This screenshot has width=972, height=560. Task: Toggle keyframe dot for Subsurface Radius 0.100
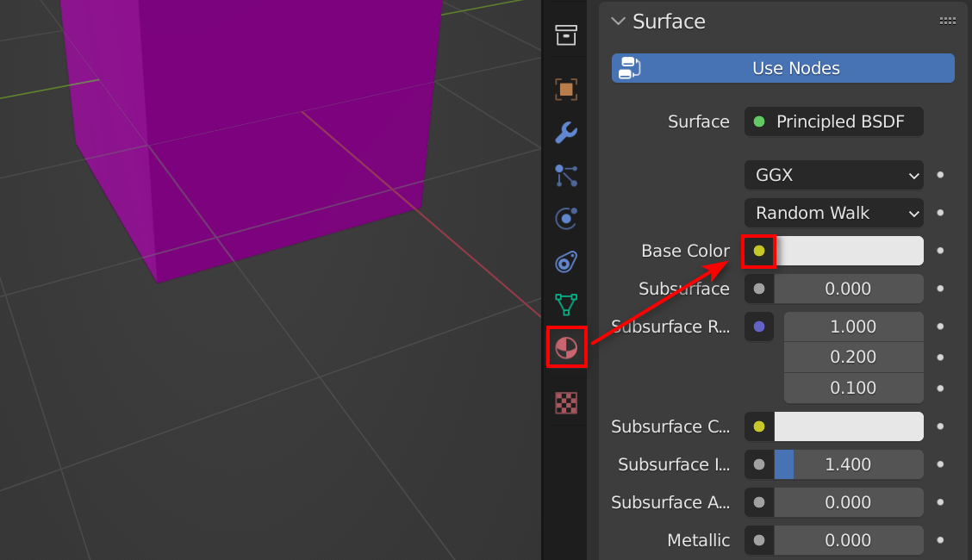coord(940,389)
